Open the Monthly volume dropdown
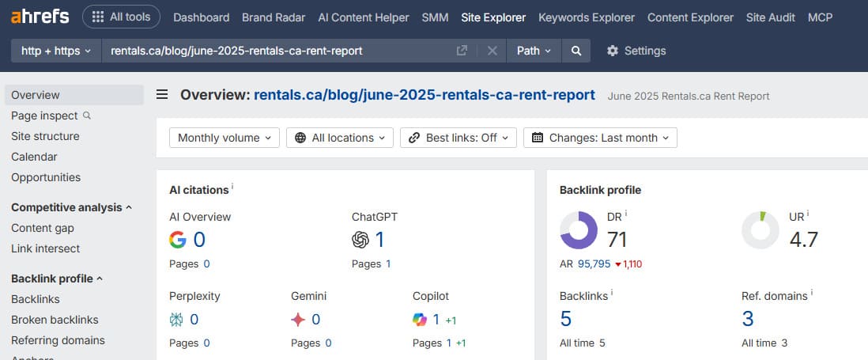 click(225, 138)
